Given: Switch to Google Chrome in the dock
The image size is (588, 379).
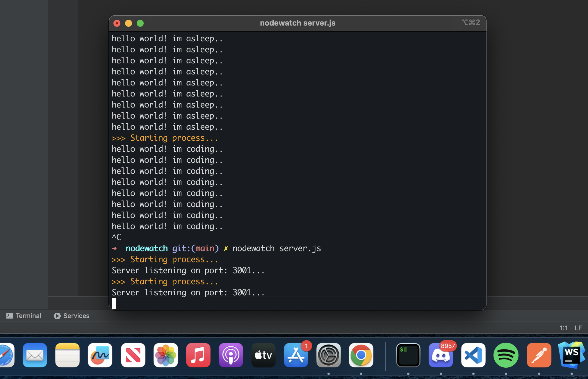Looking at the screenshot, I should coord(361,355).
